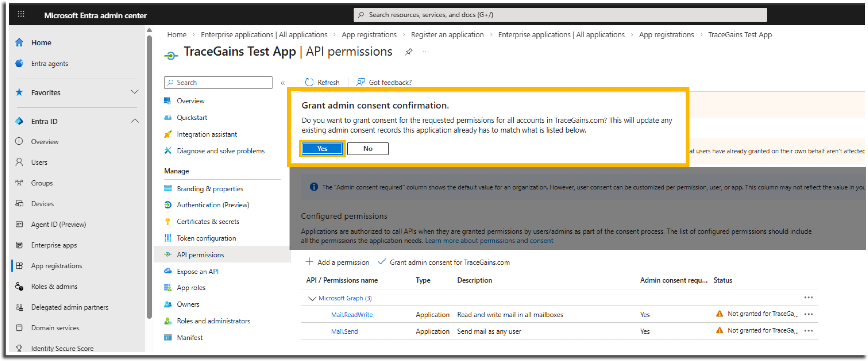The image size is (868, 361).
Task: Click the resource menu Search box
Action: pyautogui.click(x=218, y=83)
